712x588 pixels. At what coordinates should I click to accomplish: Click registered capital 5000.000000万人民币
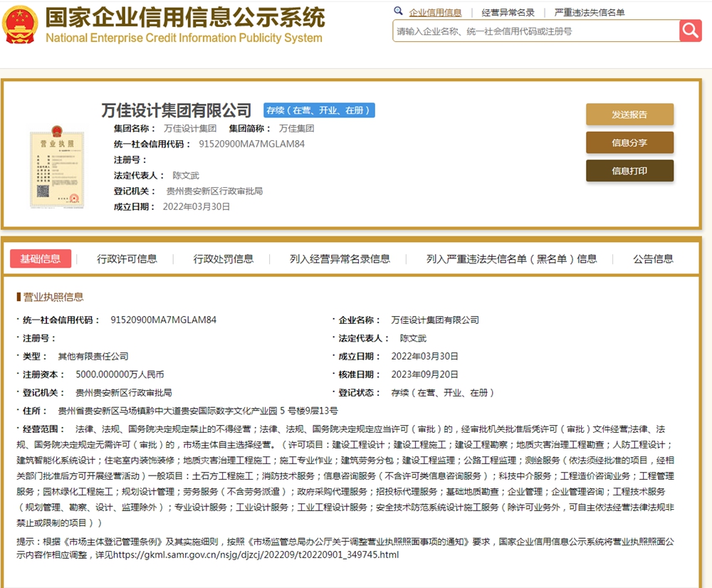tap(120, 374)
